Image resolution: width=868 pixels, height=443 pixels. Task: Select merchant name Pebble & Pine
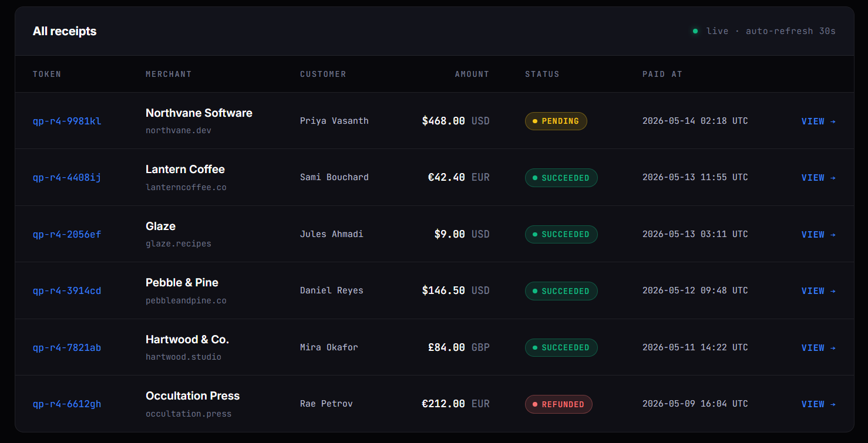tap(182, 283)
